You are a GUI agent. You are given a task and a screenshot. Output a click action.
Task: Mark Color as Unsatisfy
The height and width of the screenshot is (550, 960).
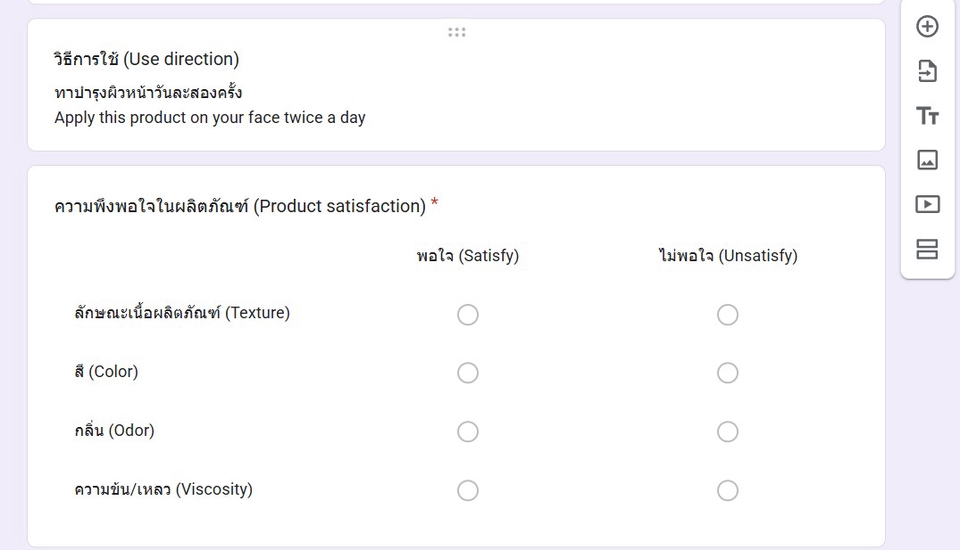click(728, 373)
